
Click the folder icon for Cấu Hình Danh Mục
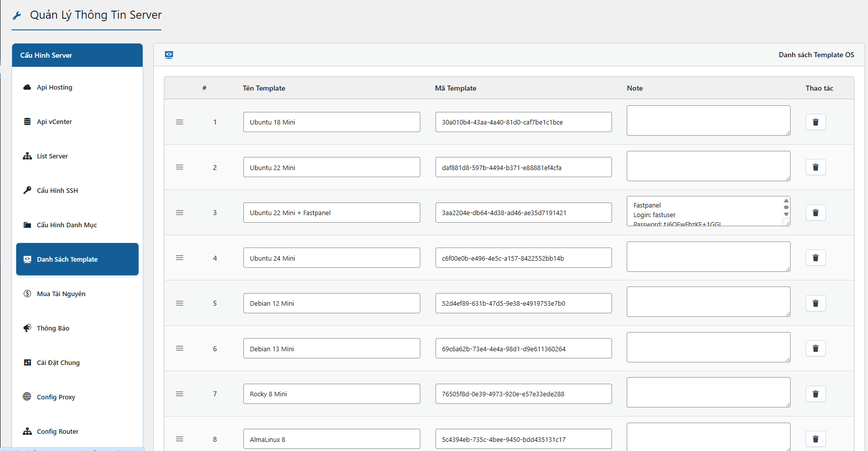click(x=27, y=225)
